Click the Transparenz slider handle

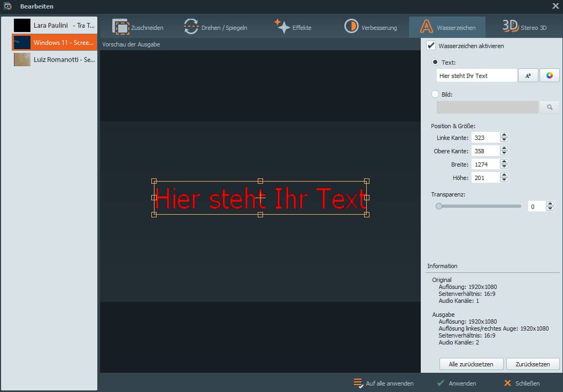pyautogui.click(x=439, y=206)
